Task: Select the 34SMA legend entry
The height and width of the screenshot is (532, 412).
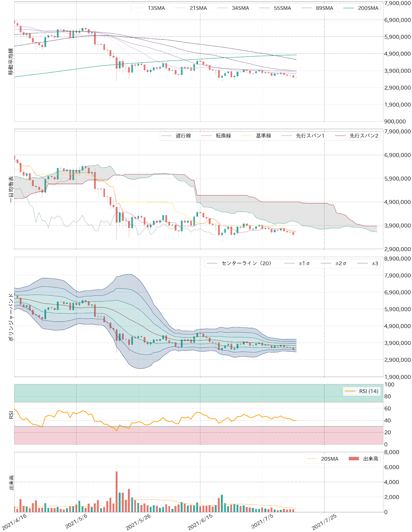Action: click(x=240, y=8)
